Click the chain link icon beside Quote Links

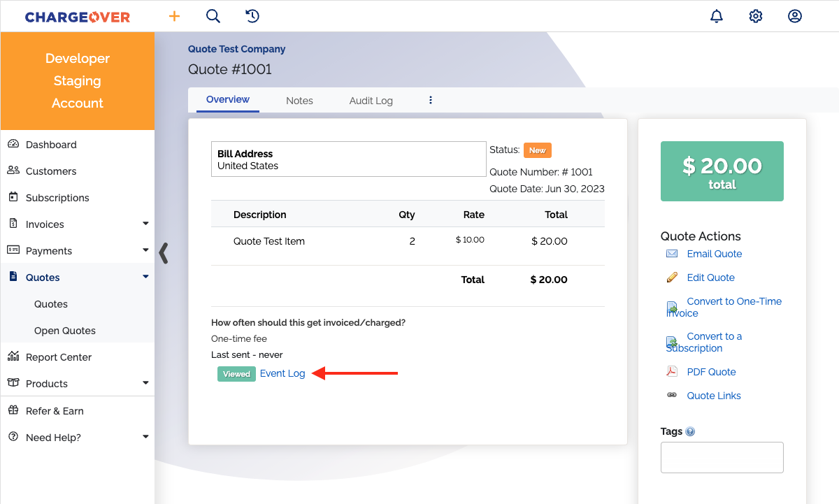point(672,395)
